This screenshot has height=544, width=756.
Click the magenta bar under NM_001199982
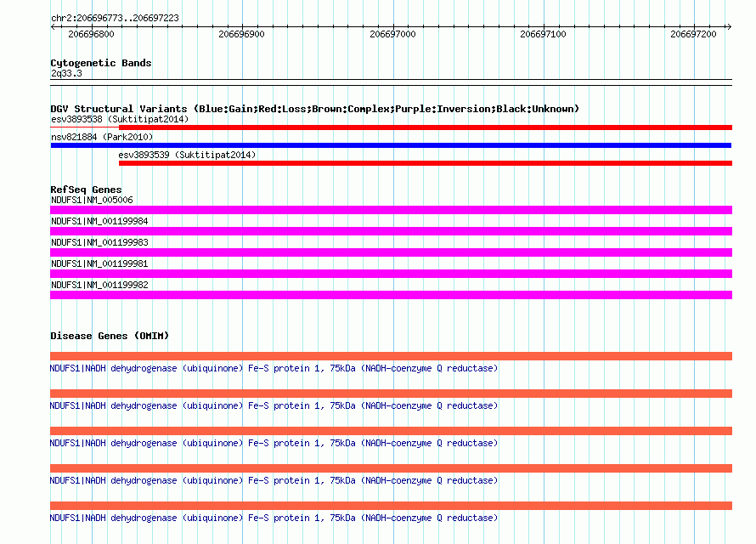click(391, 295)
